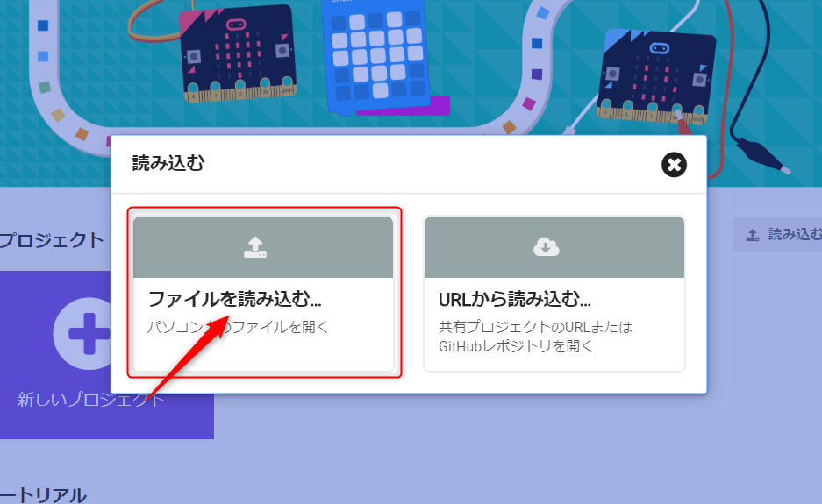Select ファイルを読み込む... title text

[235, 299]
